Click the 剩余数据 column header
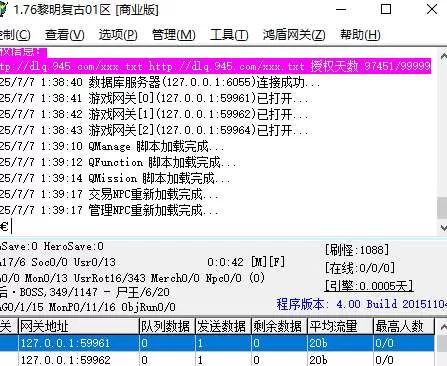This screenshot has width=447, height=366. coord(279,326)
